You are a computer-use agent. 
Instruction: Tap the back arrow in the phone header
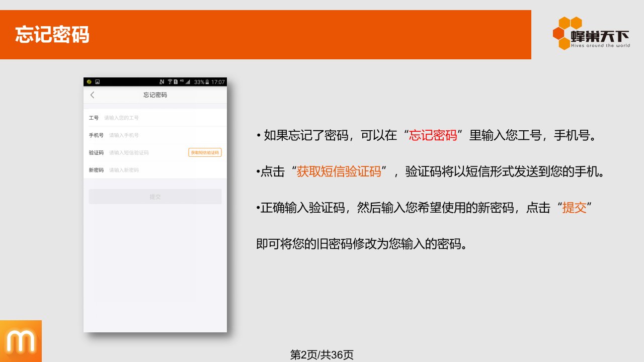(92, 95)
